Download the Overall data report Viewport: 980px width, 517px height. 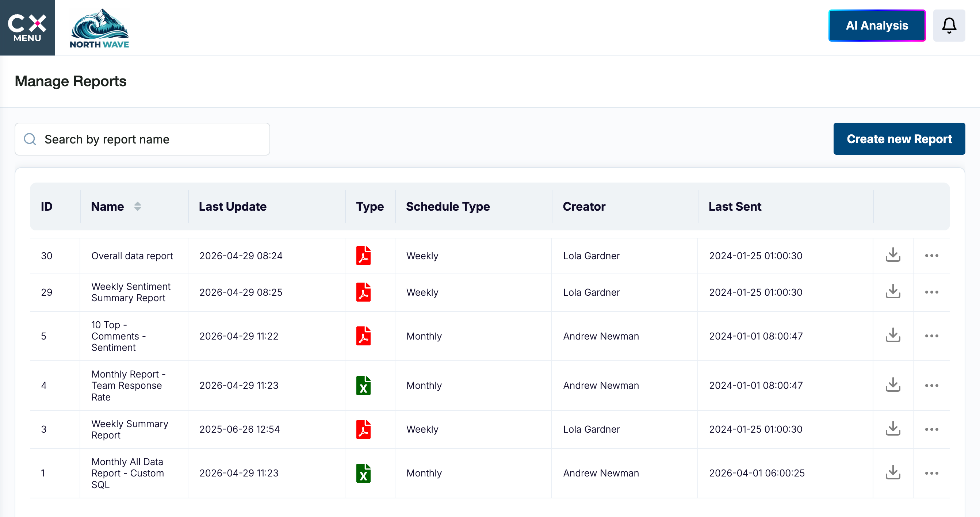point(893,256)
